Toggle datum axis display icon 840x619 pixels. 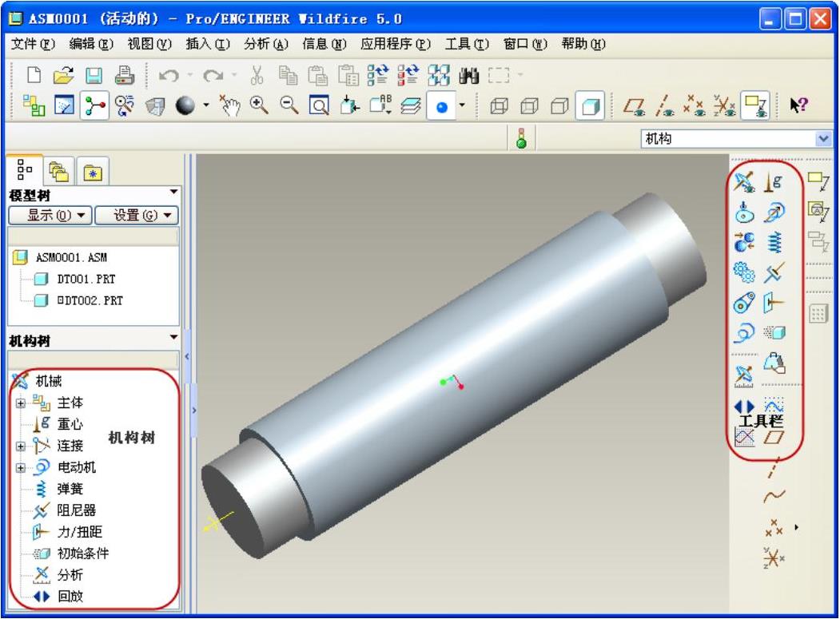[665, 106]
